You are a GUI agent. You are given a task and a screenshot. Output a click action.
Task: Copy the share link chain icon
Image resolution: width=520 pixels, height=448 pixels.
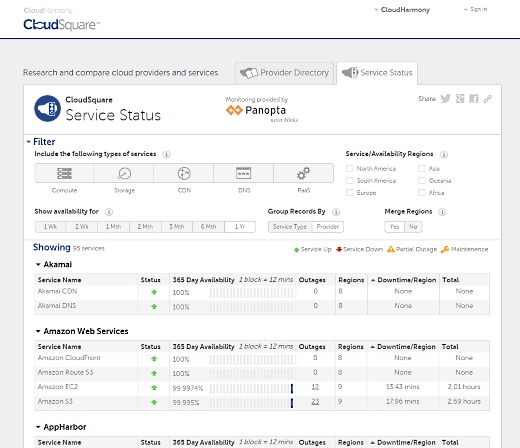[x=488, y=99]
